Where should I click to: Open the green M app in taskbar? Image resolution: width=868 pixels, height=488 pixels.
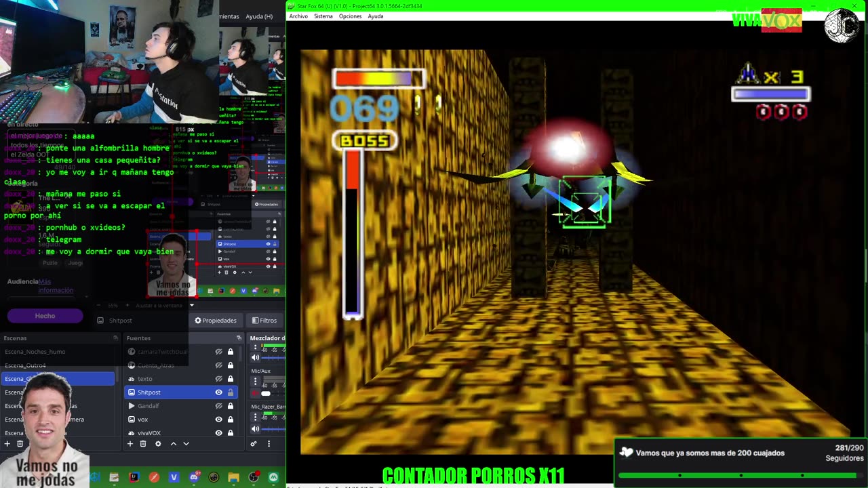point(273,477)
